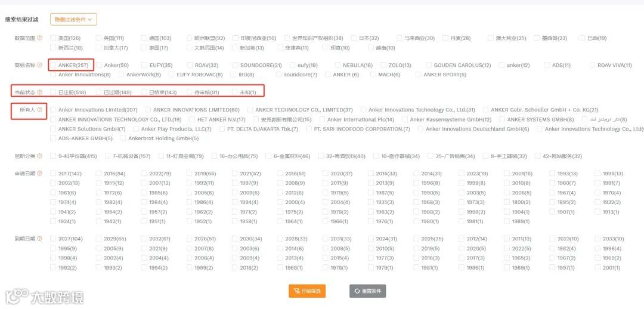Image resolution: width=644 pixels, height=309 pixels.
Task: Select the EUFY(35) trademark checkbox
Action: [x=144, y=66]
